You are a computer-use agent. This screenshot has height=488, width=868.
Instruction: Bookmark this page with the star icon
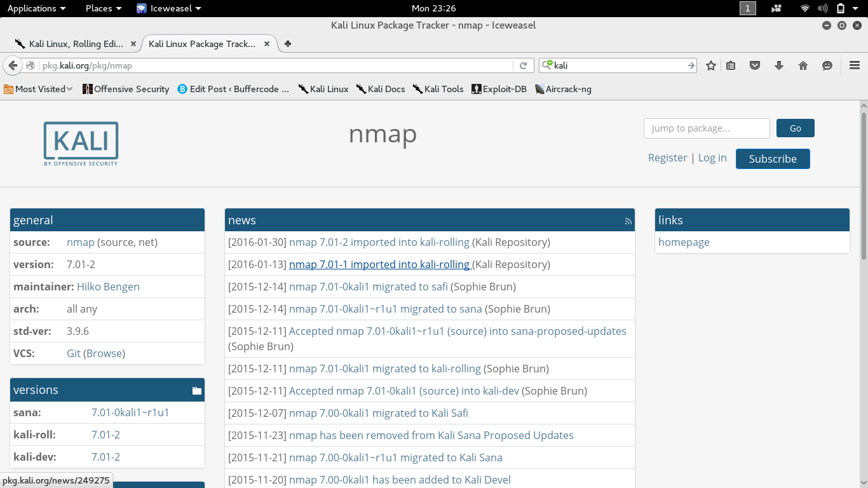coord(711,65)
